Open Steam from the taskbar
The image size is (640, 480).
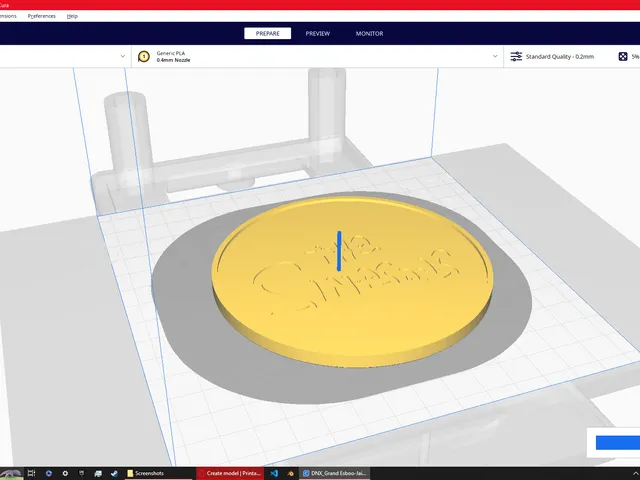115,473
